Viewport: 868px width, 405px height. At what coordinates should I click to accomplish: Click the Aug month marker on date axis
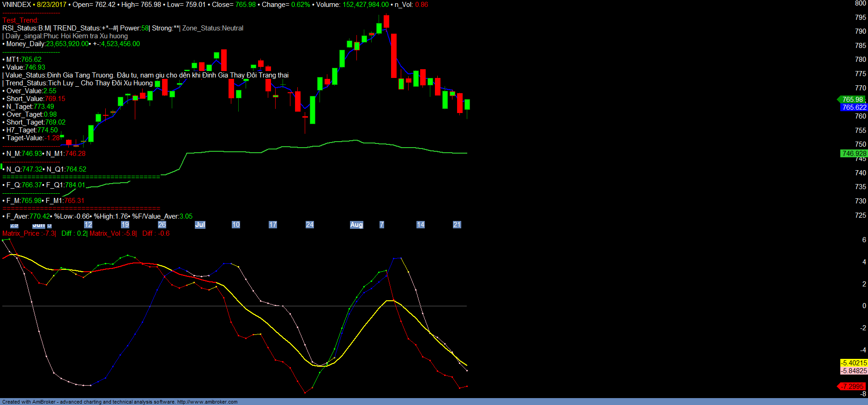tap(356, 225)
